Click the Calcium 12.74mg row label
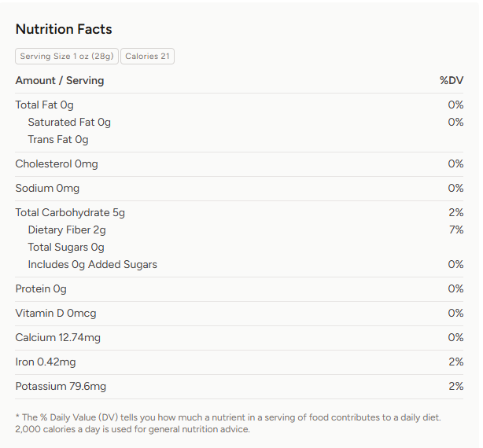The height and width of the screenshot is (448, 483). pyautogui.click(x=58, y=337)
